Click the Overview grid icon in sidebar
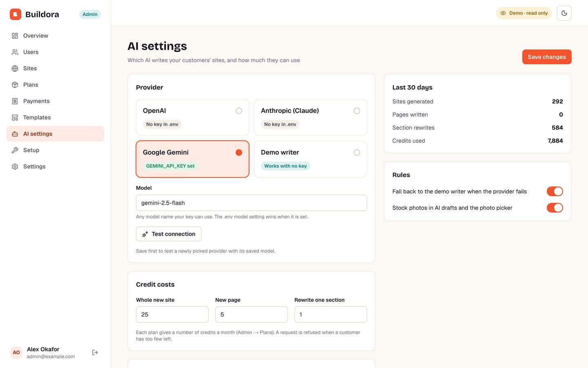 click(15, 36)
